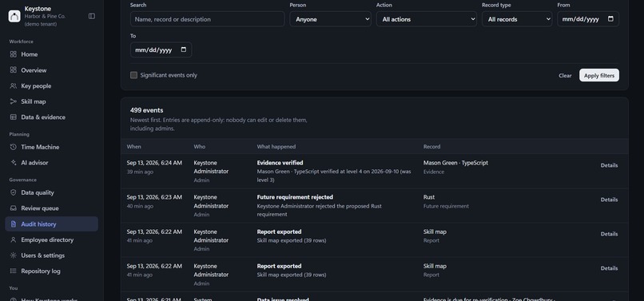The height and width of the screenshot is (301, 644).
Task: Click the From date input field
Action: coord(588,19)
